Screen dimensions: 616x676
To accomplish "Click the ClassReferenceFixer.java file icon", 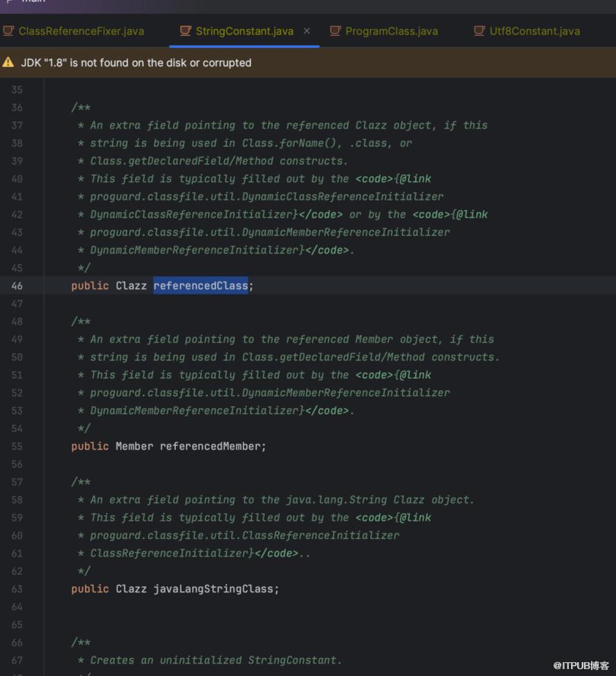I will [x=8, y=31].
